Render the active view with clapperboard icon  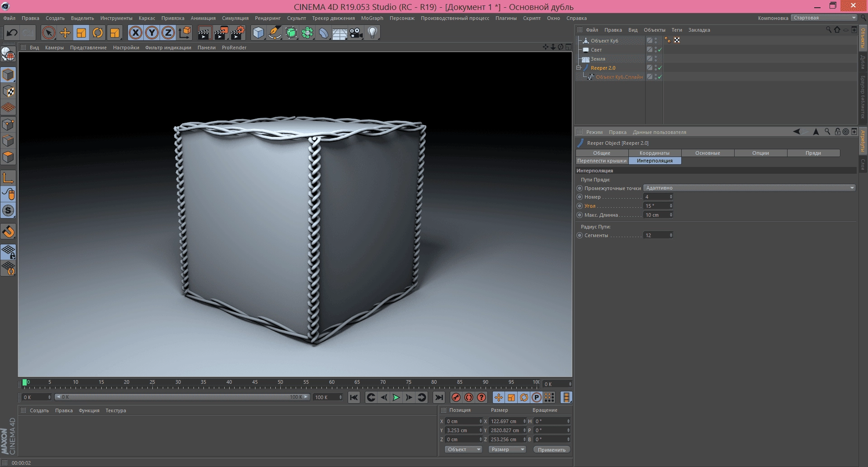click(x=204, y=33)
